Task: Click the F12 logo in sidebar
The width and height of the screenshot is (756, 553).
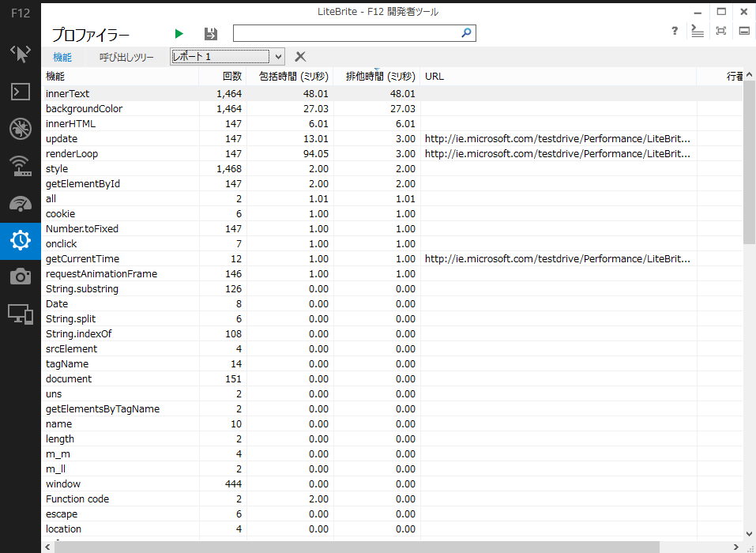Action: click(21, 13)
